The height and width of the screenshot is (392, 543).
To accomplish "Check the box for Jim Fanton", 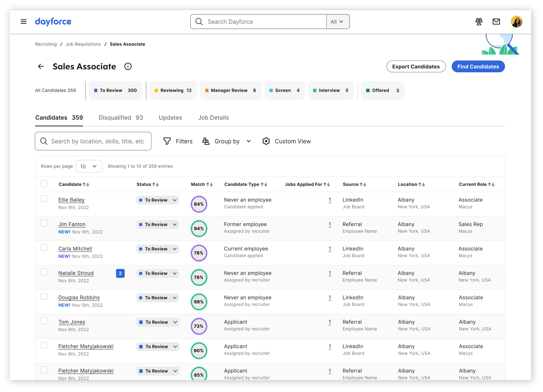I will tap(44, 223).
